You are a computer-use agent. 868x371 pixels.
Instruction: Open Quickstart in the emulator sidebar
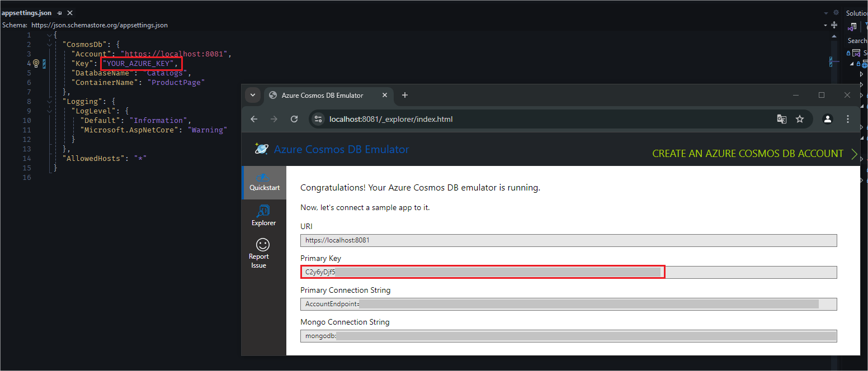264,183
